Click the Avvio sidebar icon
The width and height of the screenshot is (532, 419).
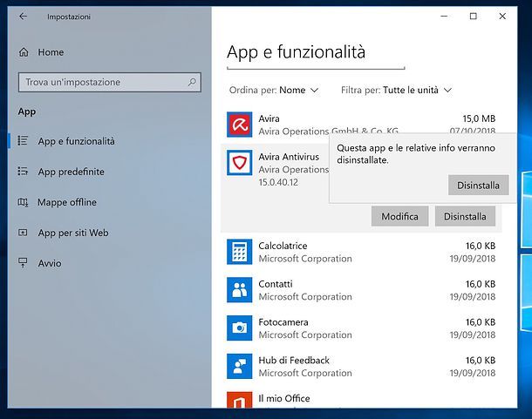(x=23, y=263)
